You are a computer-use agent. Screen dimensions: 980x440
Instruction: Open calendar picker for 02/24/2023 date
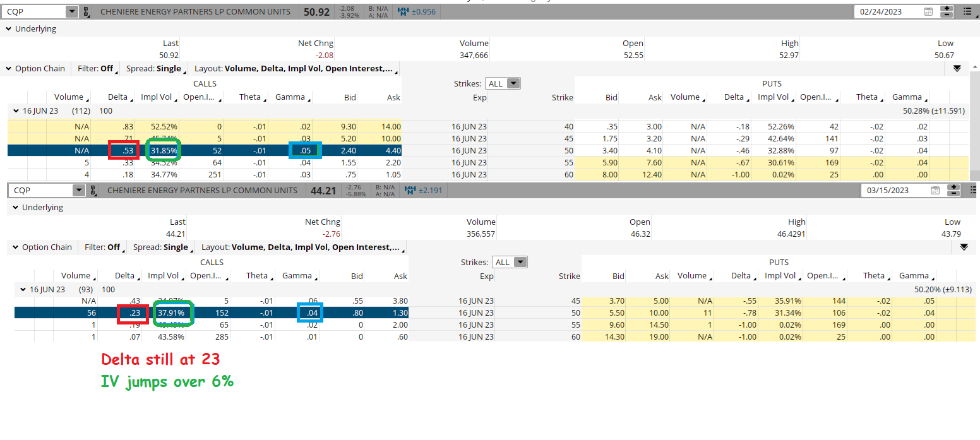pos(928,11)
